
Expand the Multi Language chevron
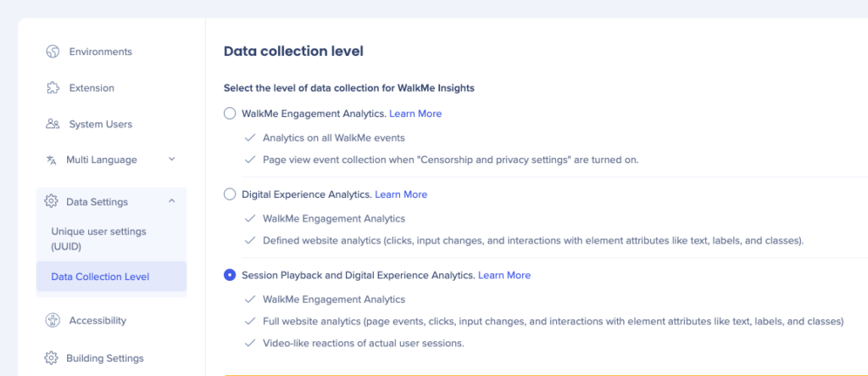[171, 160]
